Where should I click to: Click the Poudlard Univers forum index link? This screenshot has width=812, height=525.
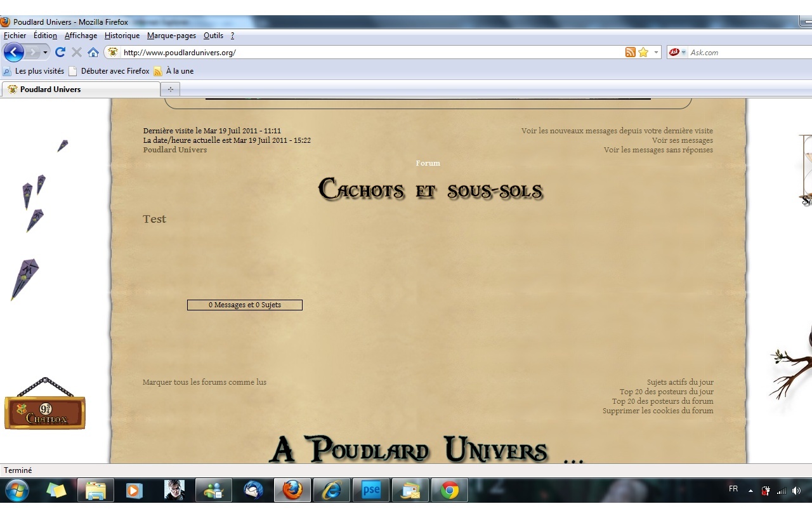click(x=174, y=150)
